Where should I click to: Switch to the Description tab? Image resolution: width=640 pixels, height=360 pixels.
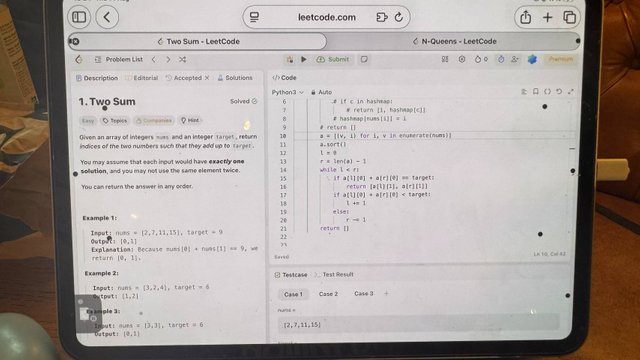click(x=97, y=78)
